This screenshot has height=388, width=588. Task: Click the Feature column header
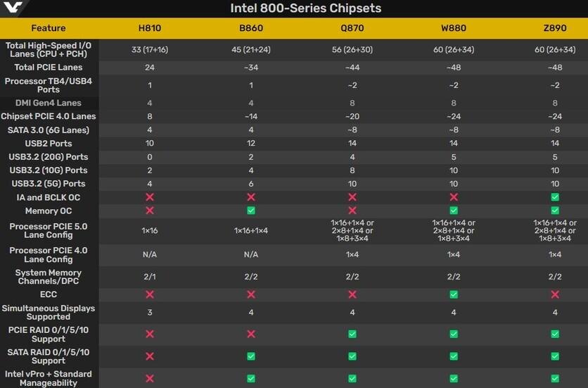pyautogui.click(x=49, y=28)
